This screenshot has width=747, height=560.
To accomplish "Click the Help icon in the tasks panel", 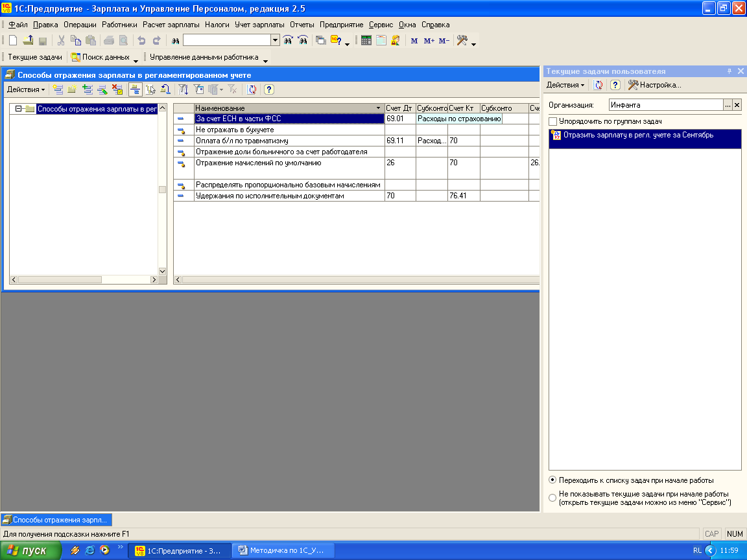I will (615, 85).
